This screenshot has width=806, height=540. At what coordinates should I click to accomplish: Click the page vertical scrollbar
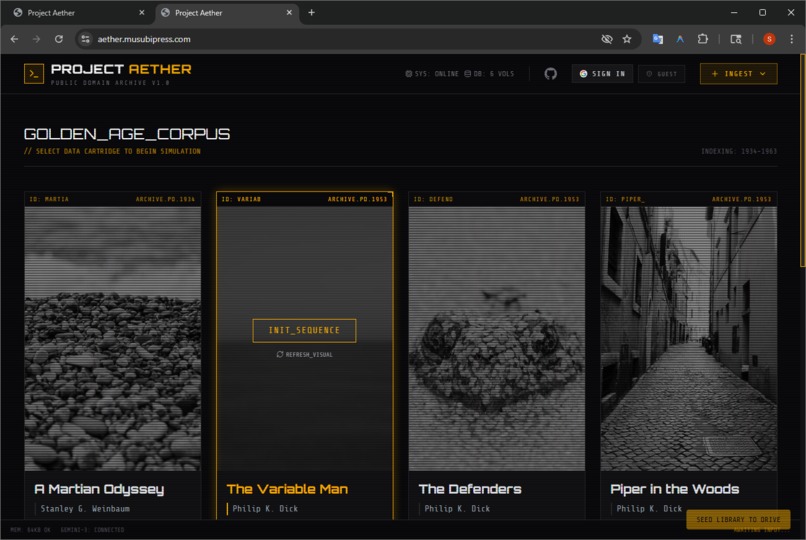(x=802, y=161)
